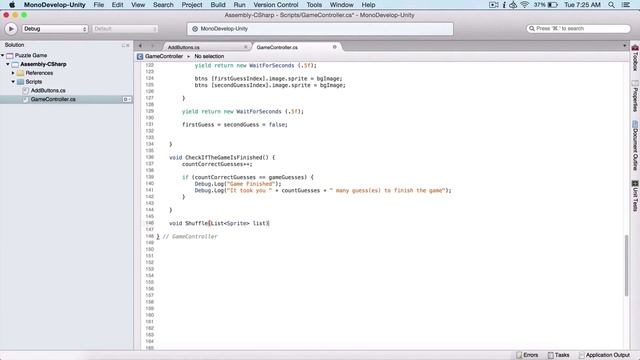The width and height of the screenshot is (640, 360).
Task: Click the battery status icon
Action: click(x=552, y=5)
